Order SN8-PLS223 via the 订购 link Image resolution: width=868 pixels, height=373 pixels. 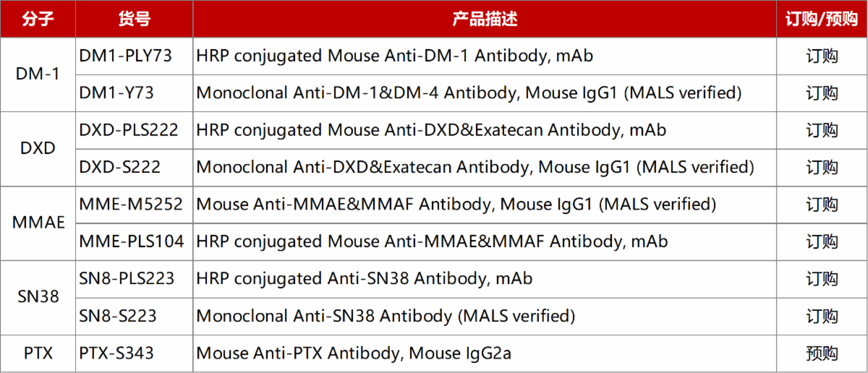[x=822, y=279]
